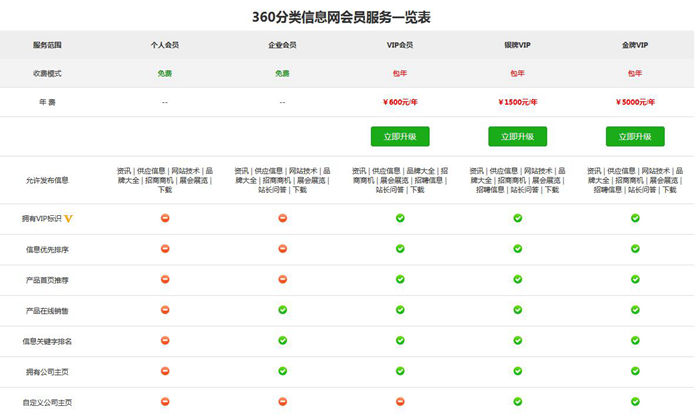
Task: Click green check for 拥有公司主页 under VIP会员
Action: coord(400,371)
